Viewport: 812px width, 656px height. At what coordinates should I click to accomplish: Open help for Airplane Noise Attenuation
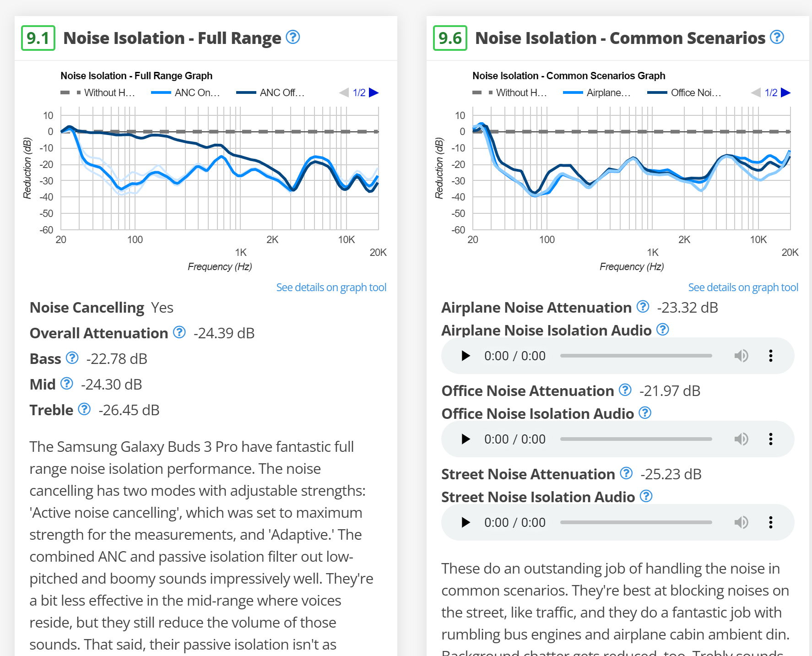click(643, 307)
